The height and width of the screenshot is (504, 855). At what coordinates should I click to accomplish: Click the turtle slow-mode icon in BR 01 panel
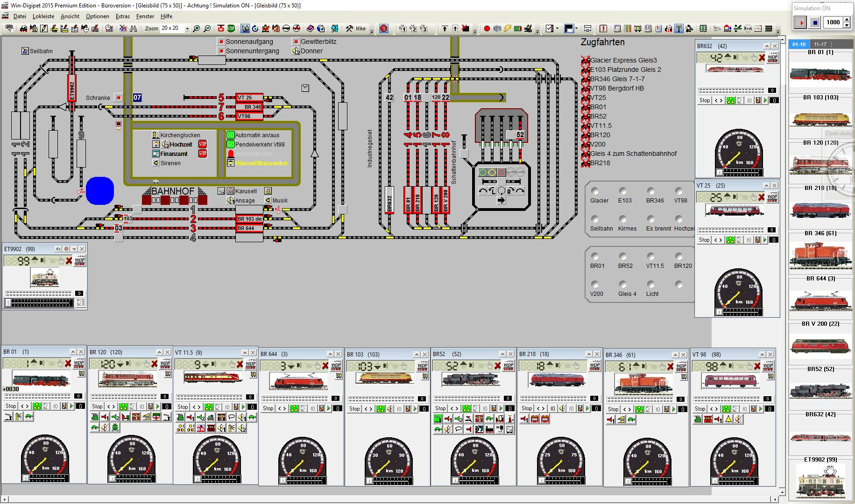28,417
